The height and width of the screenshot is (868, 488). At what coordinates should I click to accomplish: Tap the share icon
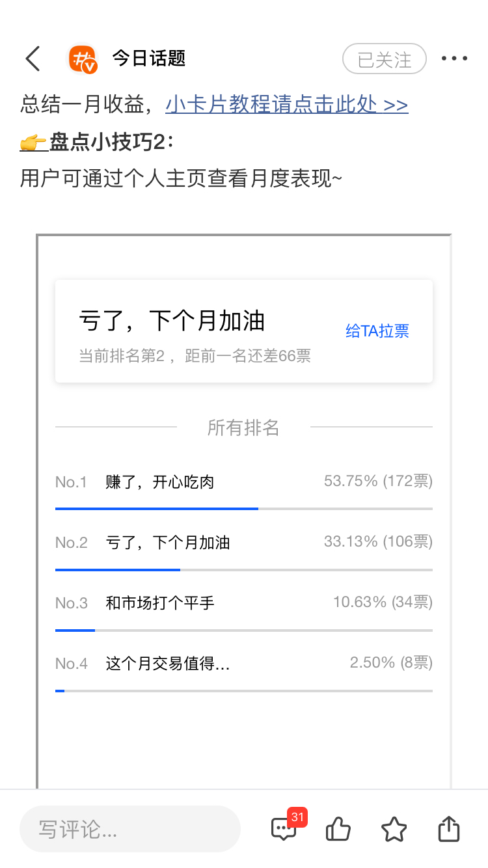click(449, 829)
